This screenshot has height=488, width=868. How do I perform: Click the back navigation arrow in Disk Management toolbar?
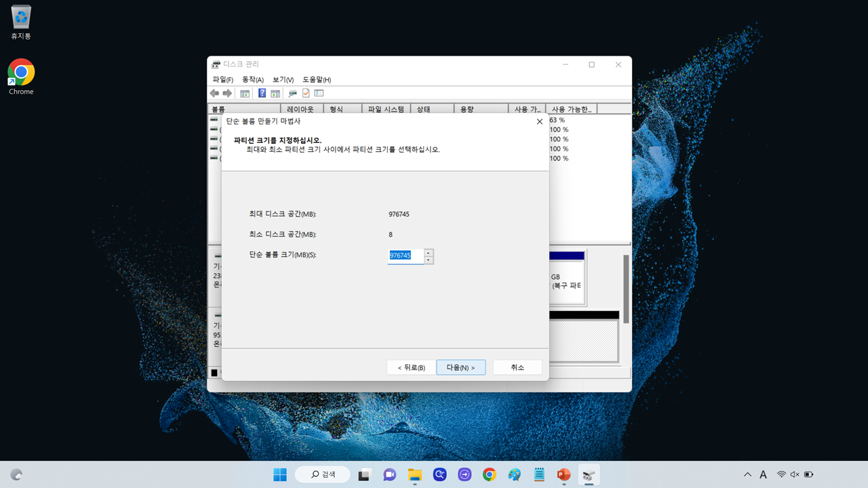click(x=214, y=93)
